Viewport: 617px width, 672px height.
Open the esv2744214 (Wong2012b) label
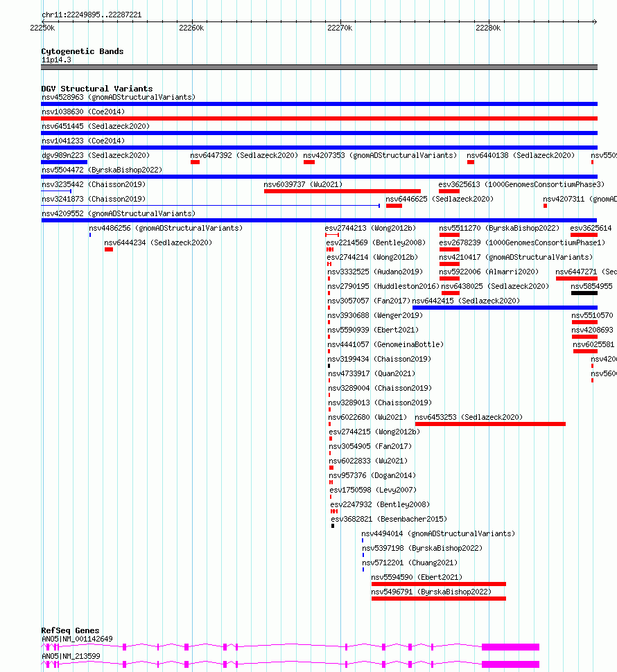pos(372,258)
